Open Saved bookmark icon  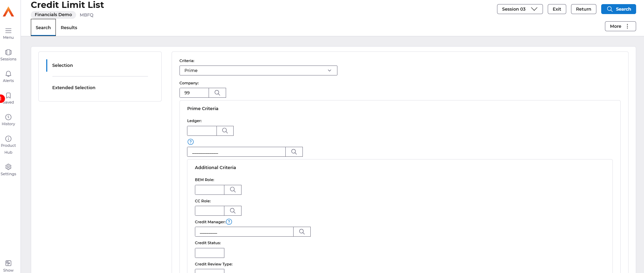tap(8, 95)
